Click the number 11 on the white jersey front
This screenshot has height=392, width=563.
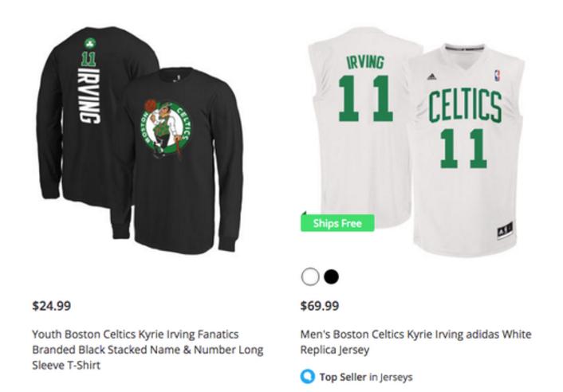(465, 147)
